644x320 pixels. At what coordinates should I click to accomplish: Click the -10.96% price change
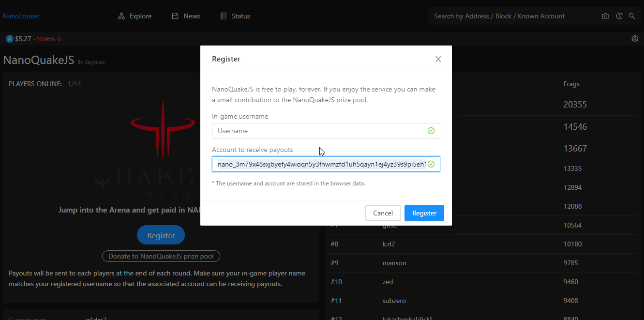[47, 39]
